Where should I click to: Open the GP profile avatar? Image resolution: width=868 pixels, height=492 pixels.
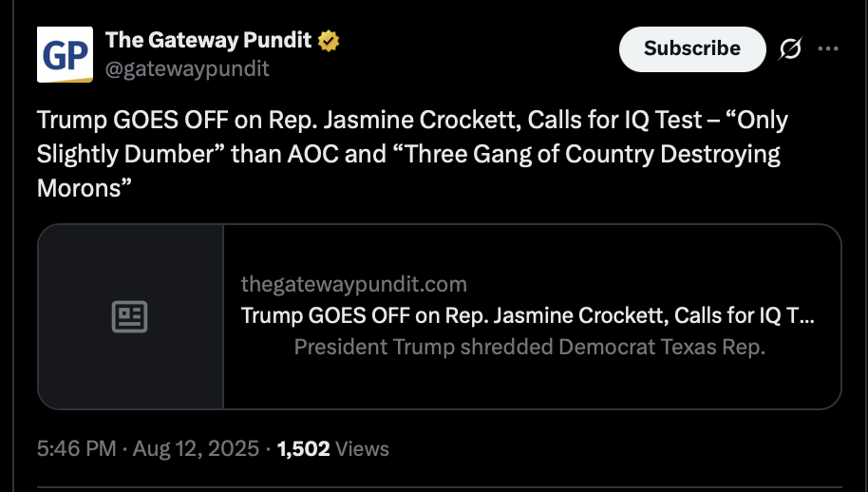(65, 55)
